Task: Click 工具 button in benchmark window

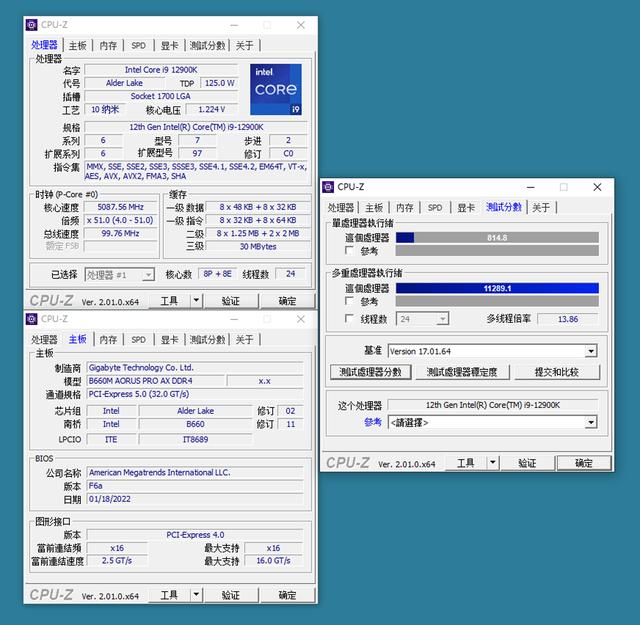Action: (465, 463)
